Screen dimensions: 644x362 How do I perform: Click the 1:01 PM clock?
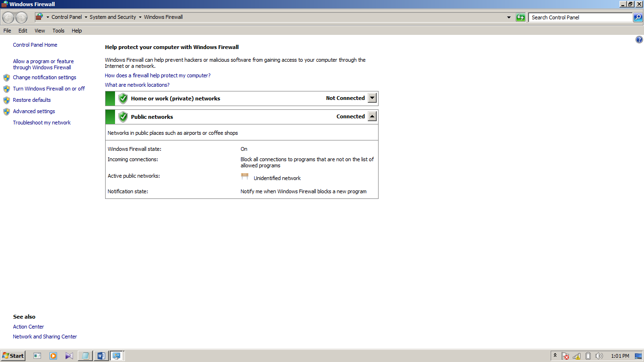pos(620,356)
